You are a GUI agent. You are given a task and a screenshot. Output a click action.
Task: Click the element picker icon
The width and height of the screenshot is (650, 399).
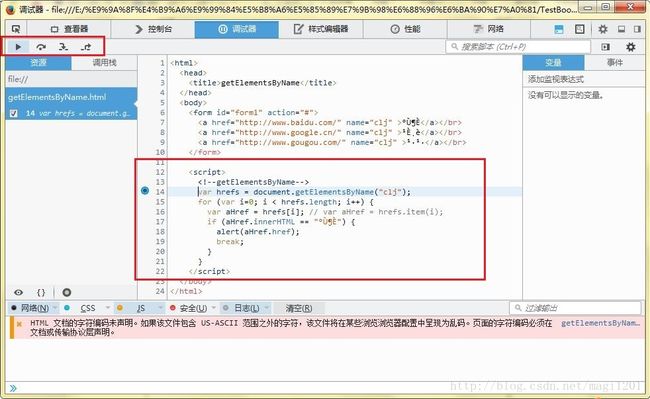16,29
